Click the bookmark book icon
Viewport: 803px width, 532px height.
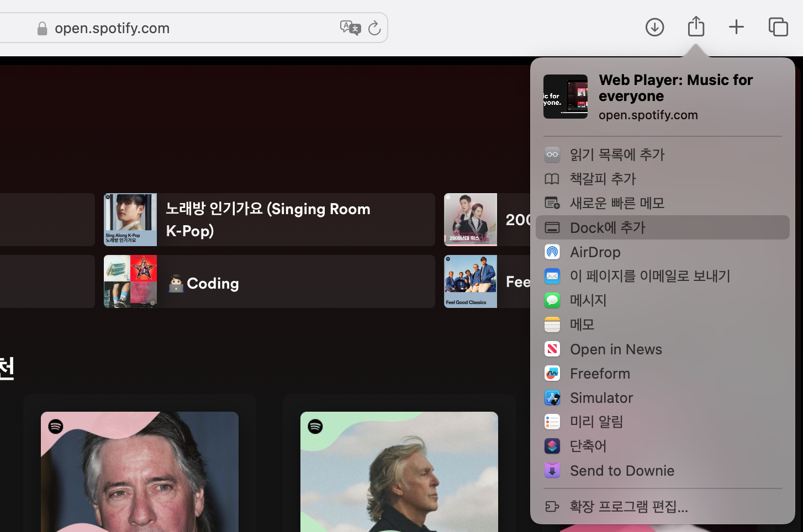tap(552, 179)
